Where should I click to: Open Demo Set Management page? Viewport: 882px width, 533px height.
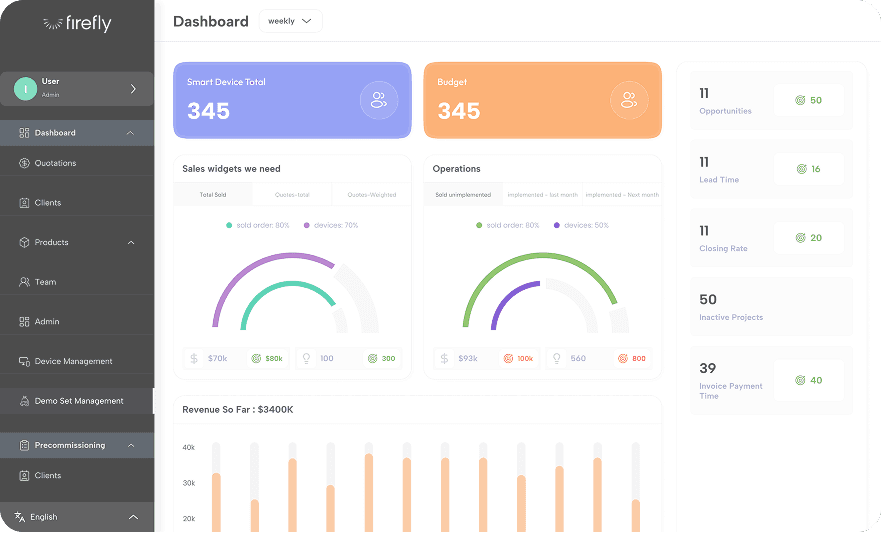tap(78, 401)
